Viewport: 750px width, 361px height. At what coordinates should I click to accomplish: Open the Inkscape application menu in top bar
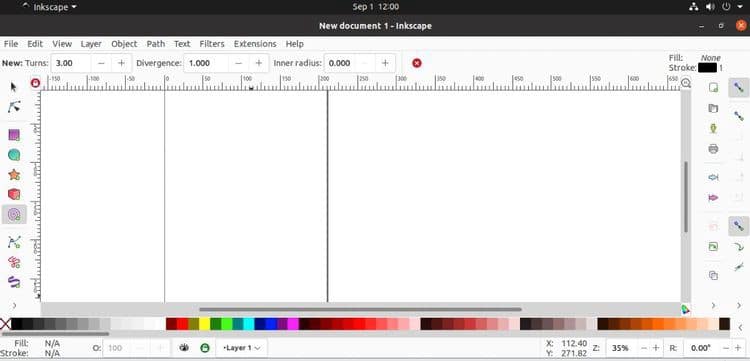(x=49, y=7)
